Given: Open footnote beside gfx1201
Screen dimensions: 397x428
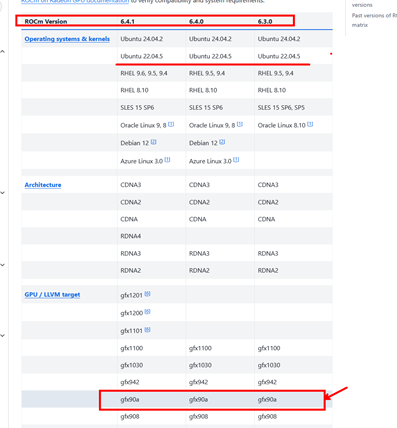Looking at the screenshot, I should [148, 294].
